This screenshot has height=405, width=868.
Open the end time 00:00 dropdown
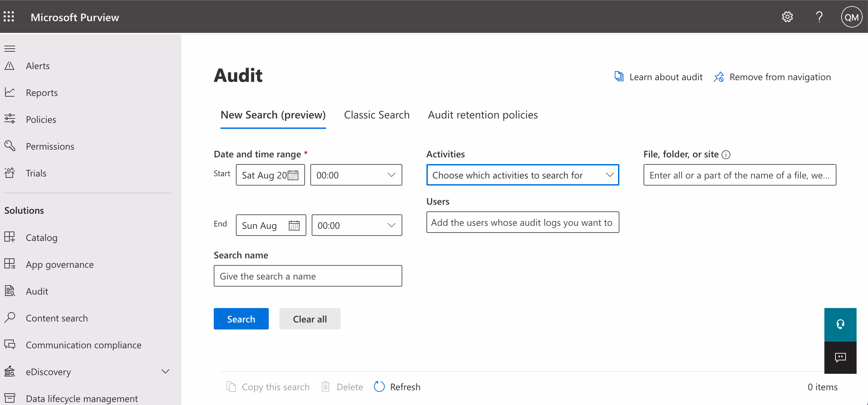[x=357, y=225]
